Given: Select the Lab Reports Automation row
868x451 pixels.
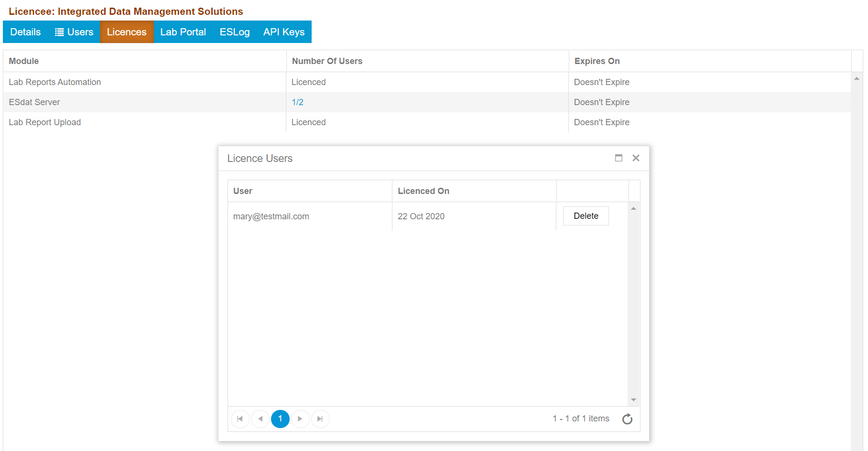Looking at the screenshot, I should pos(427,82).
